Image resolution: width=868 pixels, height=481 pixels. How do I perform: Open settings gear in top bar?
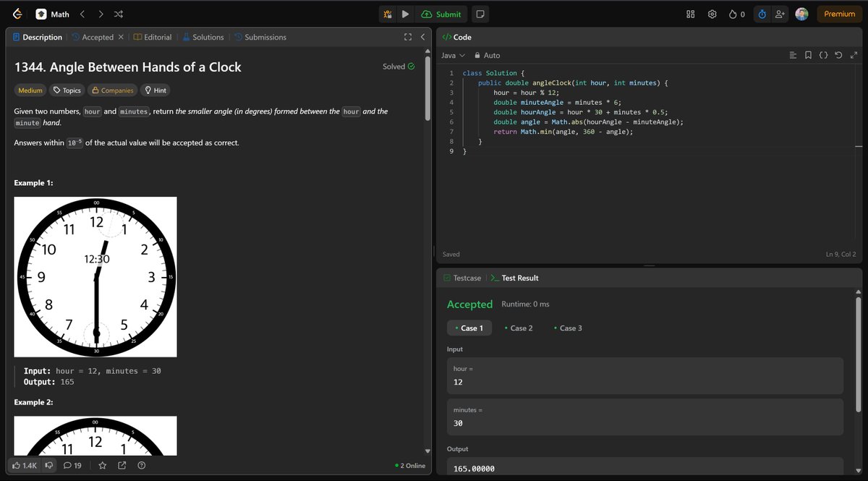coord(712,14)
